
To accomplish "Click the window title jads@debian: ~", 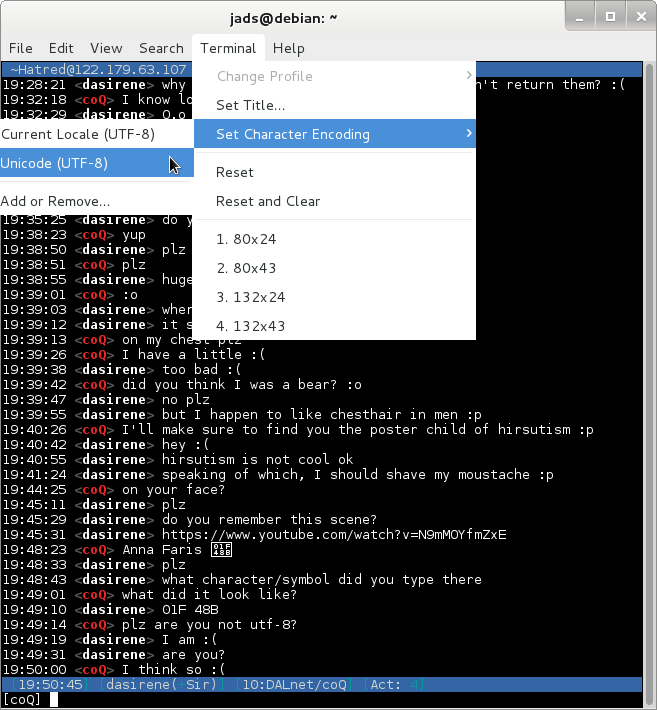I will [283, 18].
